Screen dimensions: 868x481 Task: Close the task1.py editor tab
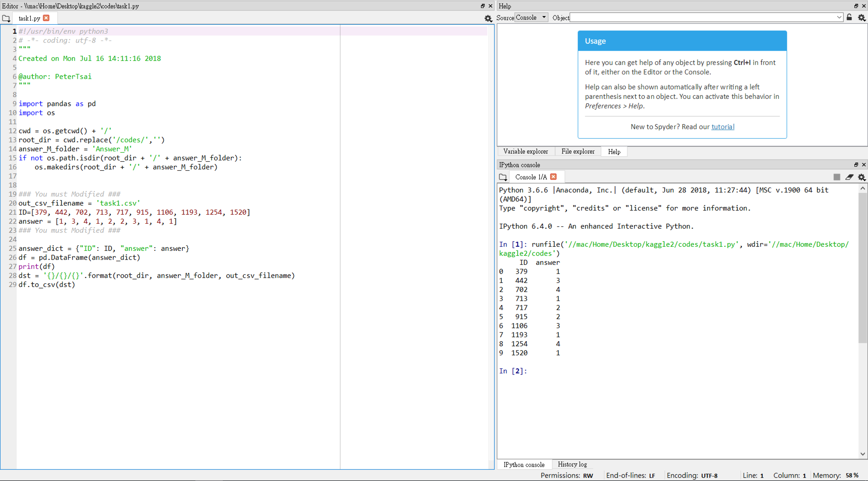[x=46, y=18]
